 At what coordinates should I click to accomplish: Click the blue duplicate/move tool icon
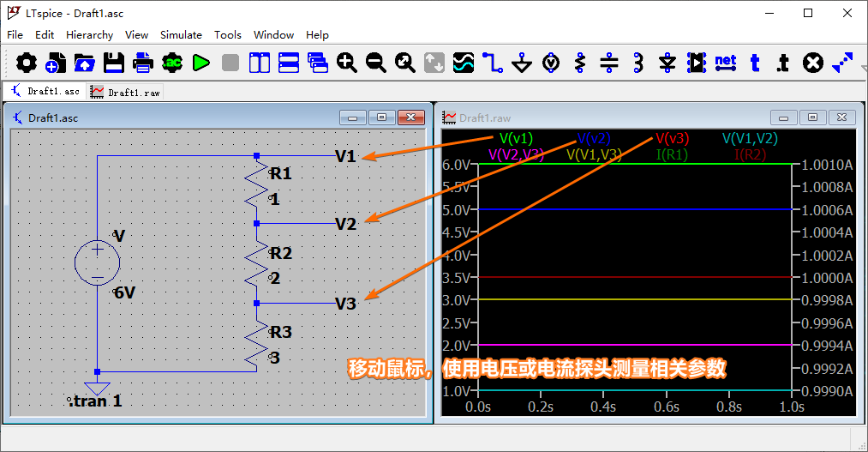click(x=842, y=63)
